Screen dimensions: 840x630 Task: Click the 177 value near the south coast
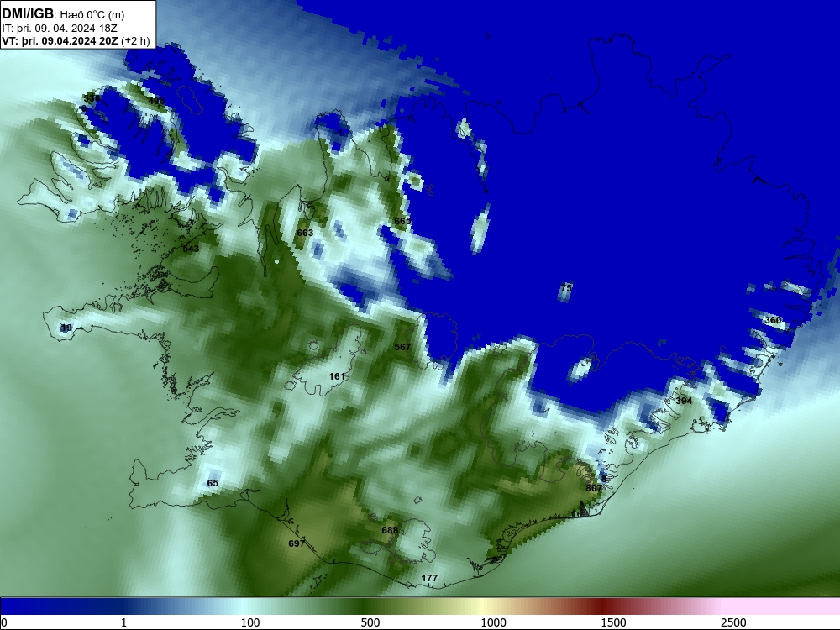pyautogui.click(x=429, y=578)
